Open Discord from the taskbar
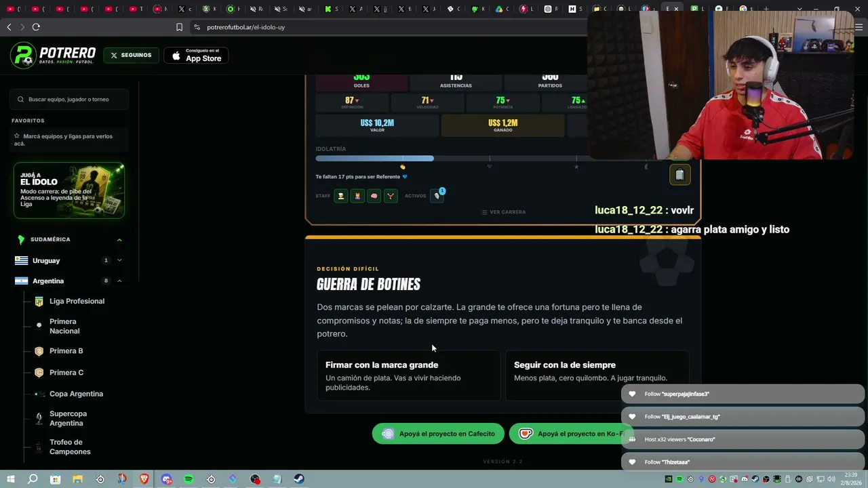Screen dimensions: 868x488 166,479
